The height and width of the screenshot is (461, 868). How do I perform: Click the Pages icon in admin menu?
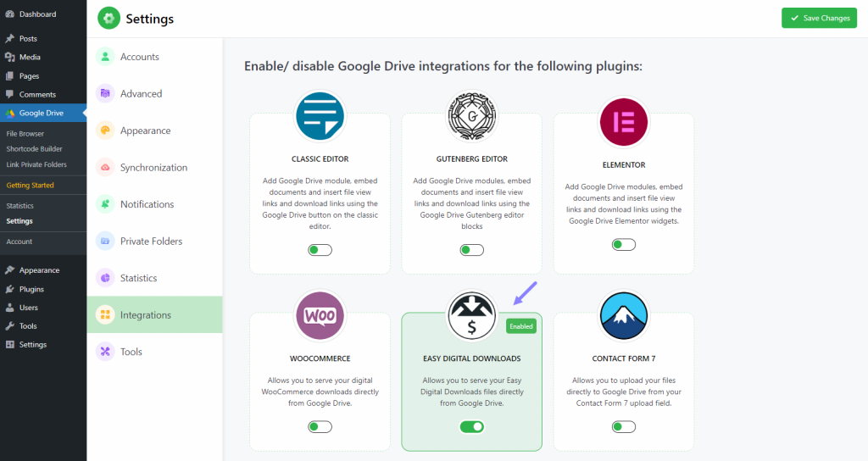tap(9, 75)
